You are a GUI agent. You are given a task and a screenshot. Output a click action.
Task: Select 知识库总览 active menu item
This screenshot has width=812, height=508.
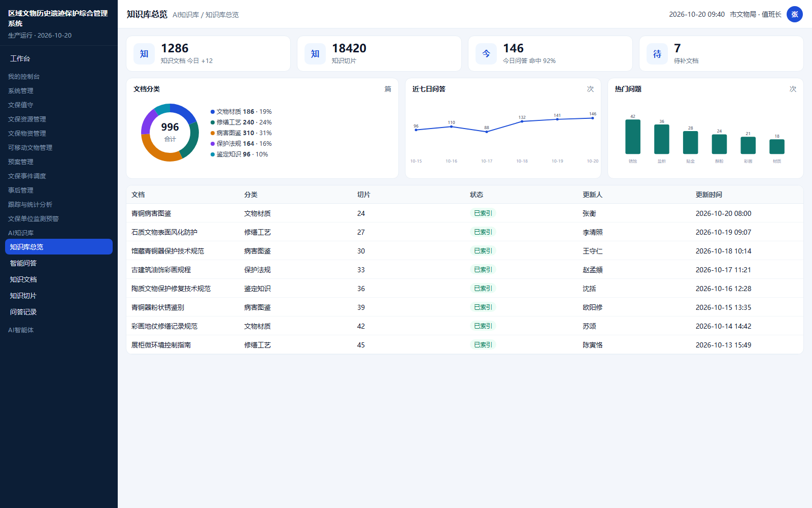coord(59,247)
